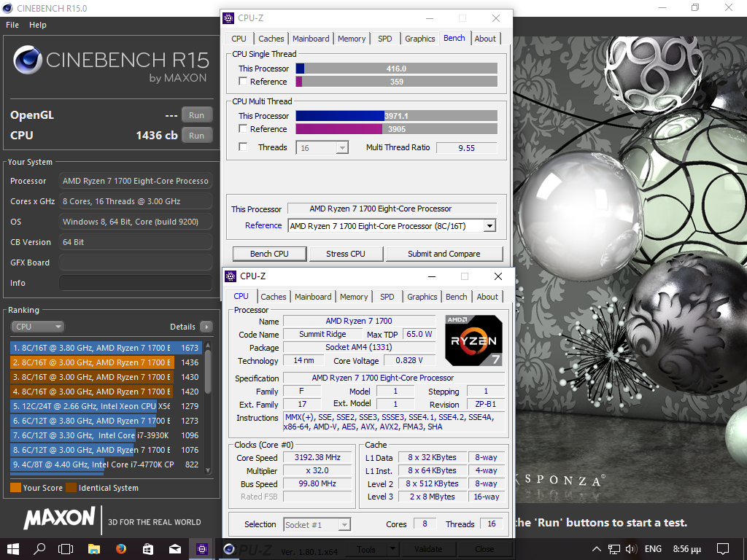
Task: Click the Single Thread This Processor bar
Action: pos(396,69)
